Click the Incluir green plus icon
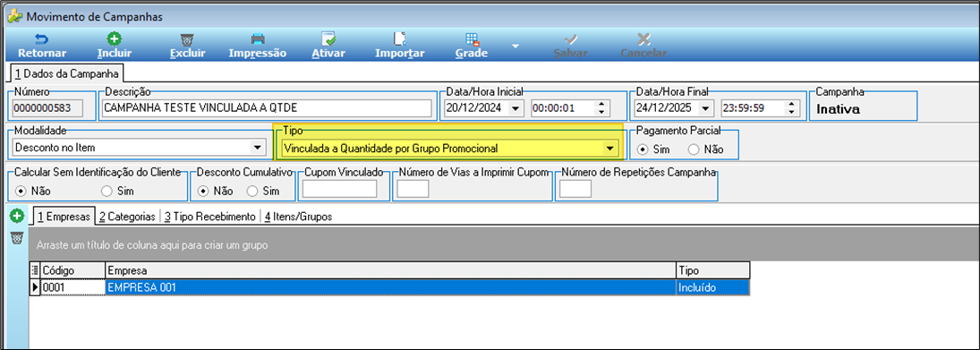The width and height of the screenshot is (980, 350). coord(115,39)
